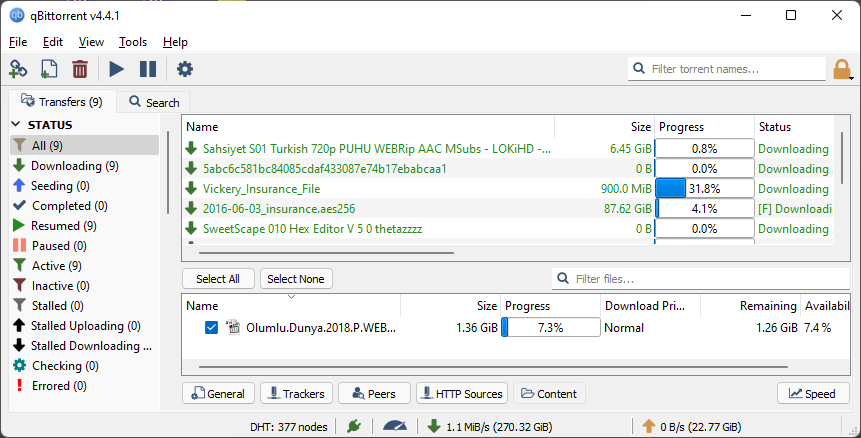Click the Select All button
Image resolution: width=861 pixels, height=438 pixels.
(x=218, y=279)
